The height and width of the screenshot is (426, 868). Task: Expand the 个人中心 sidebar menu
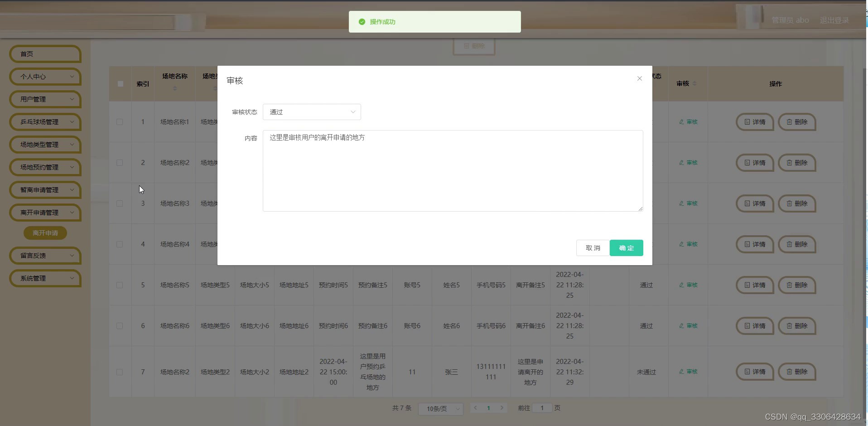point(45,77)
